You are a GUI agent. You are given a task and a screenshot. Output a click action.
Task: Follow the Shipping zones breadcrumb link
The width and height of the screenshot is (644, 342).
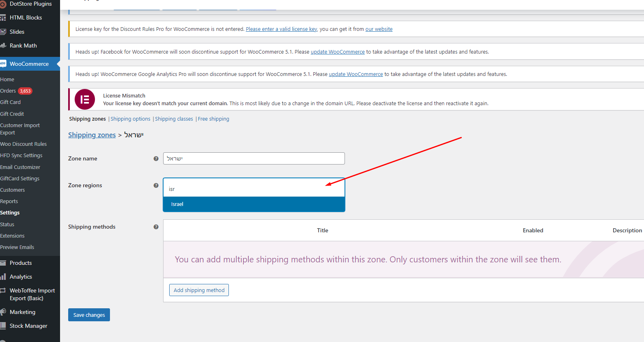[x=92, y=135]
